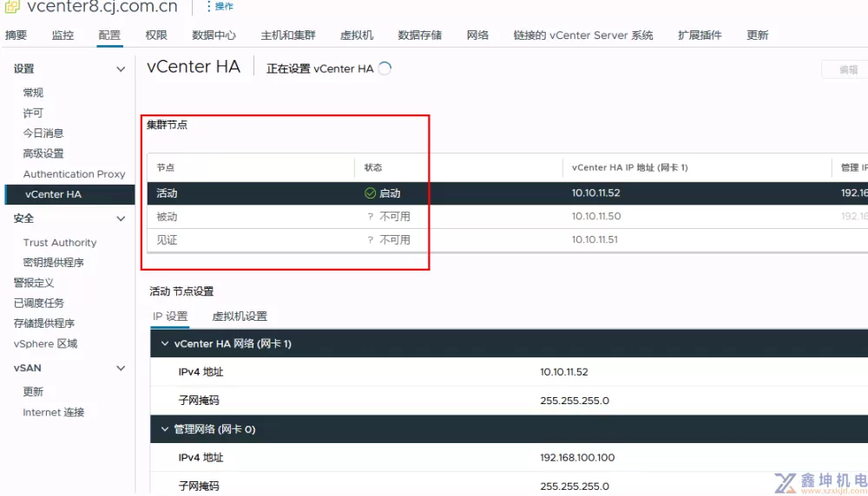
Task: Open 存储提供程序 in the sidebar
Action: pos(43,323)
